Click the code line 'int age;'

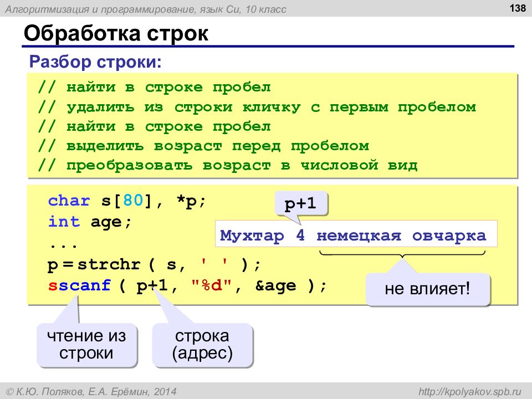click(x=90, y=222)
